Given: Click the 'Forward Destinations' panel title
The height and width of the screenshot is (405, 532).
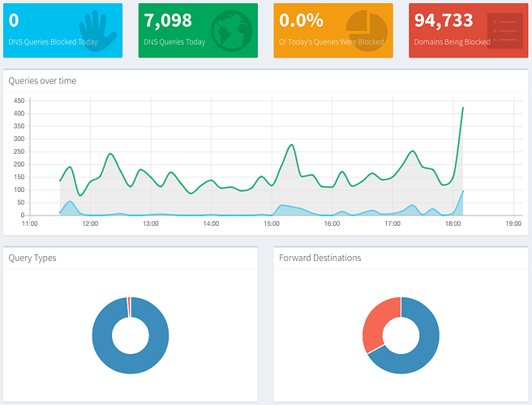Looking at the screenshot, I should 320,258.
